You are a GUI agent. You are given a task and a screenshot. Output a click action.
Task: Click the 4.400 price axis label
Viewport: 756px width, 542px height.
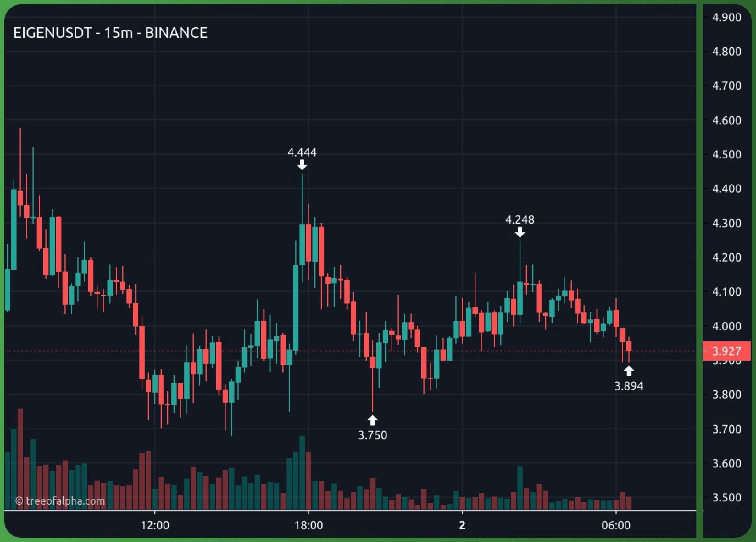click(x=727, y=189)
